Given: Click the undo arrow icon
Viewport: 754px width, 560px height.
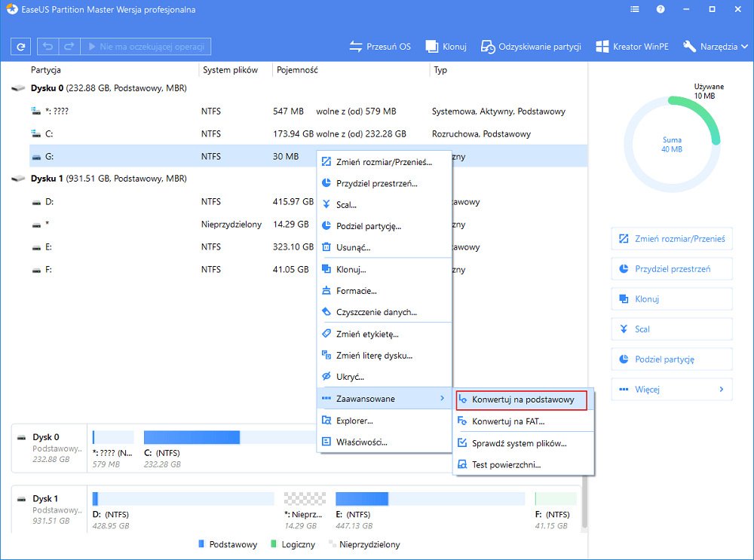Looking at the screenshot, I should 48,47.
